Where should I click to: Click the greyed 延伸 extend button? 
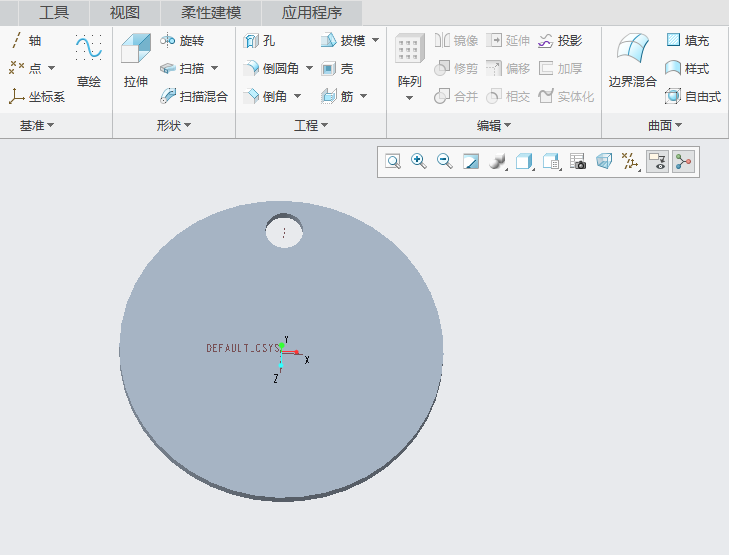coord(508,41)
